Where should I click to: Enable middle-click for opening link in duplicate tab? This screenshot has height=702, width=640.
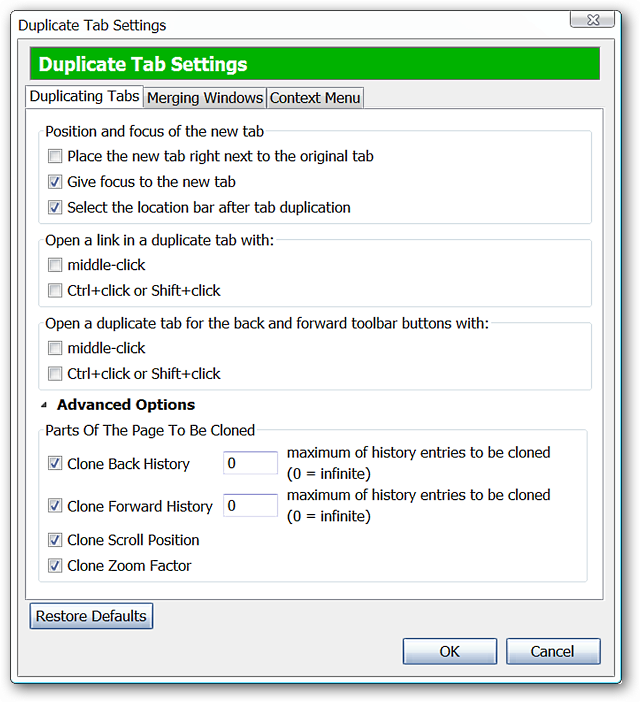54,265
